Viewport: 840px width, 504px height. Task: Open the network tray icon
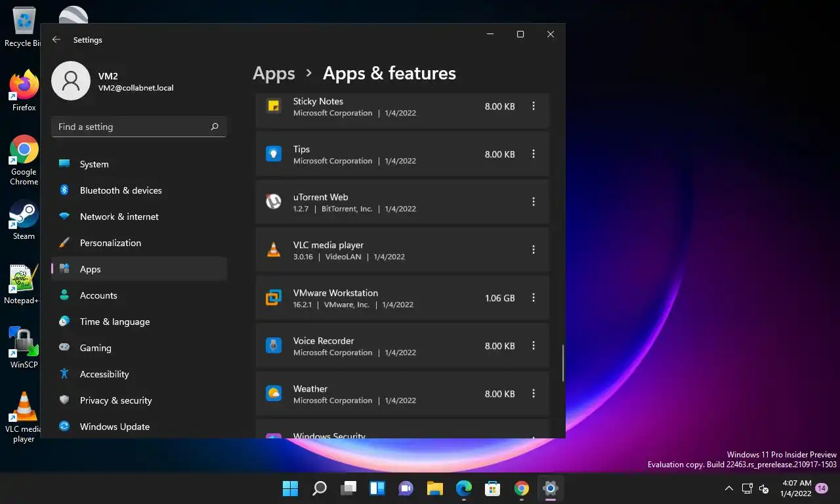point(747,488)
